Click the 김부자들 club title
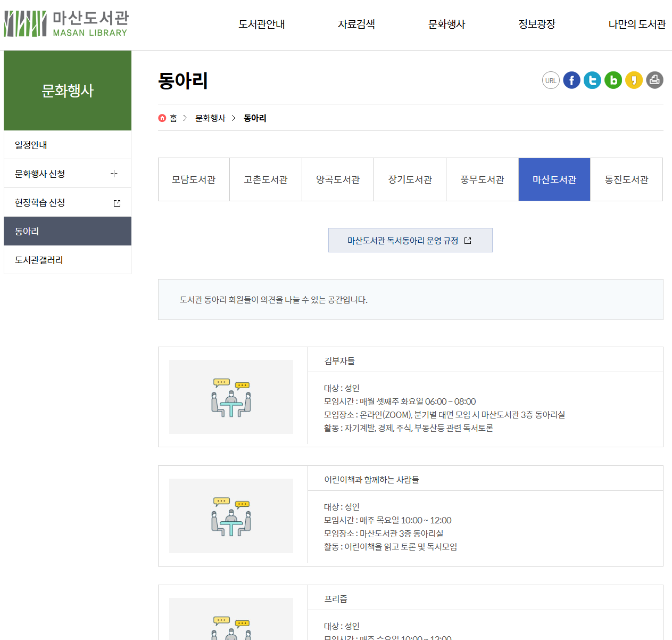The image size is (672, 640). click(339, 361)
